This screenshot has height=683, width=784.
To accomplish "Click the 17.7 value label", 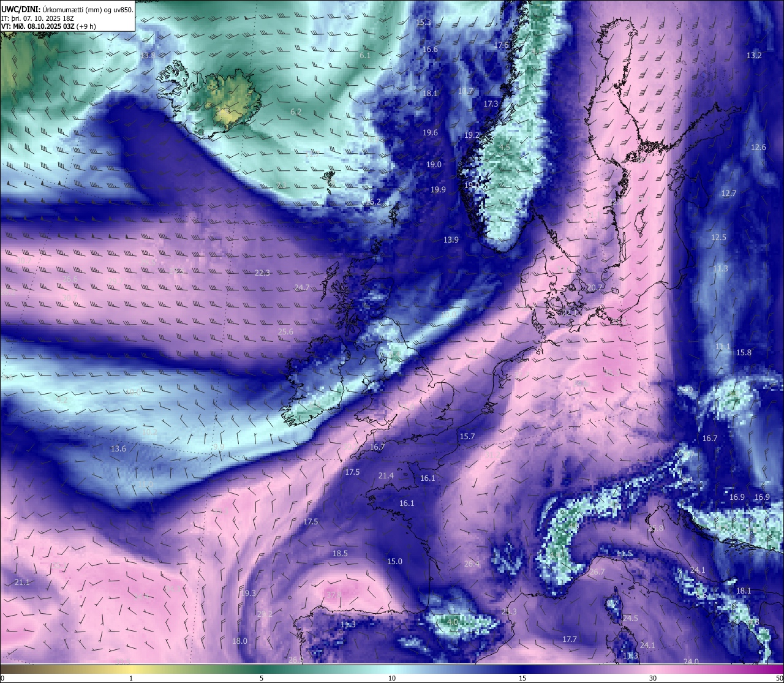I will coord(570,640).
